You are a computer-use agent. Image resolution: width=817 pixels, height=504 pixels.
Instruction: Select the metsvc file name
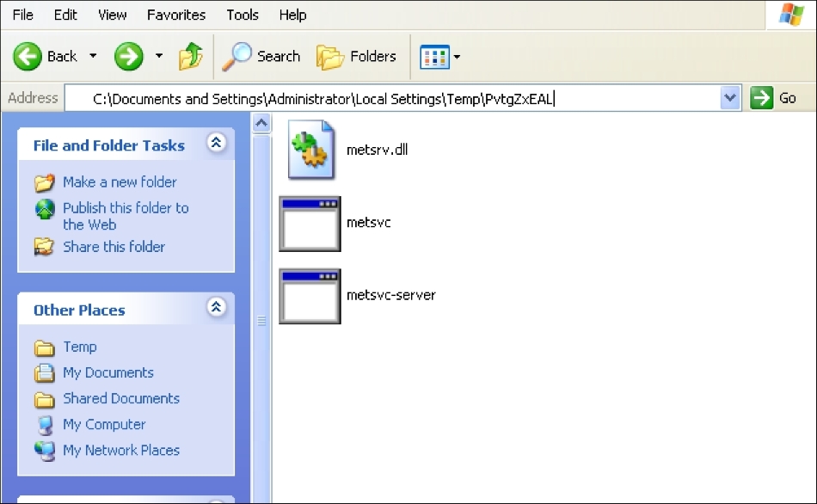click(368, 223)
